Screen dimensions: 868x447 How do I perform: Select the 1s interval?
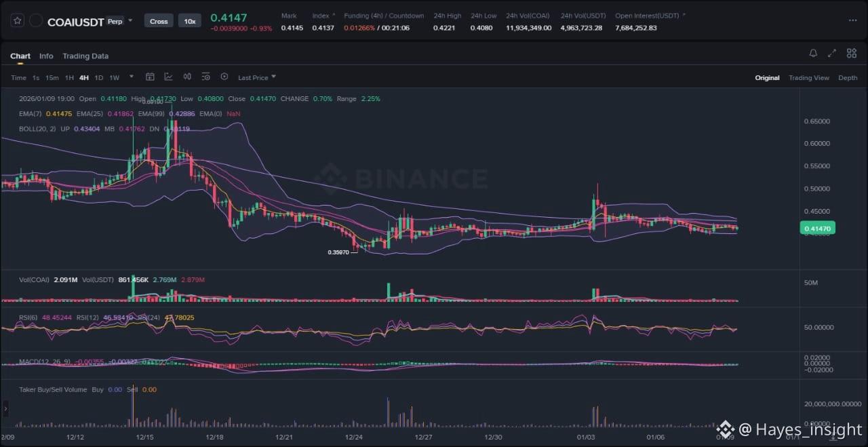(x=36, y=78)
